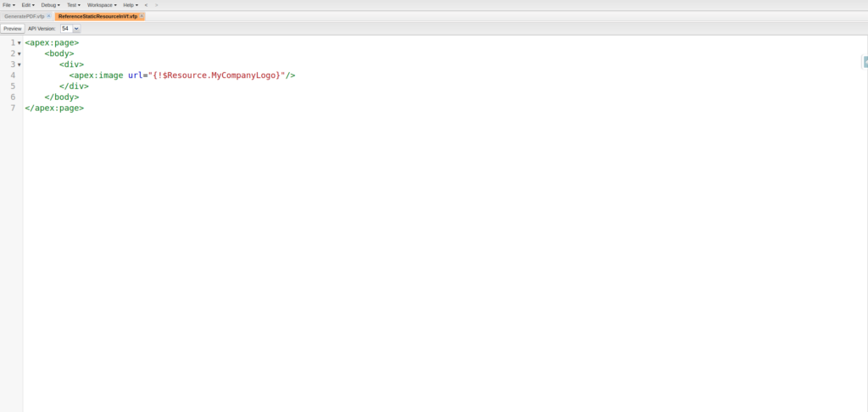The height and width of the screenshot is (412, 868).
Task: Open the File menu
Action: 8,5
